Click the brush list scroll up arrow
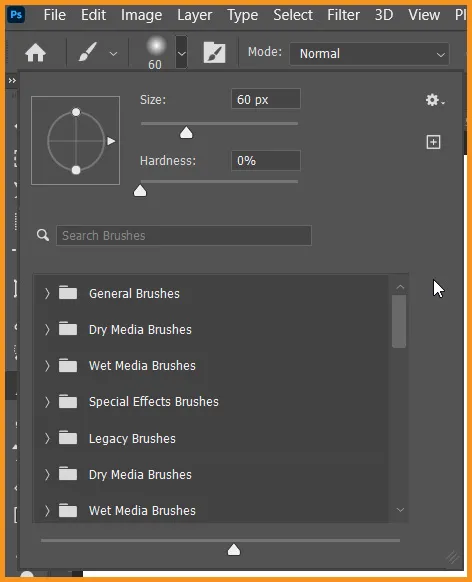Image resolution: width=472 pixels, height=582 pixels. click(400, 287)
